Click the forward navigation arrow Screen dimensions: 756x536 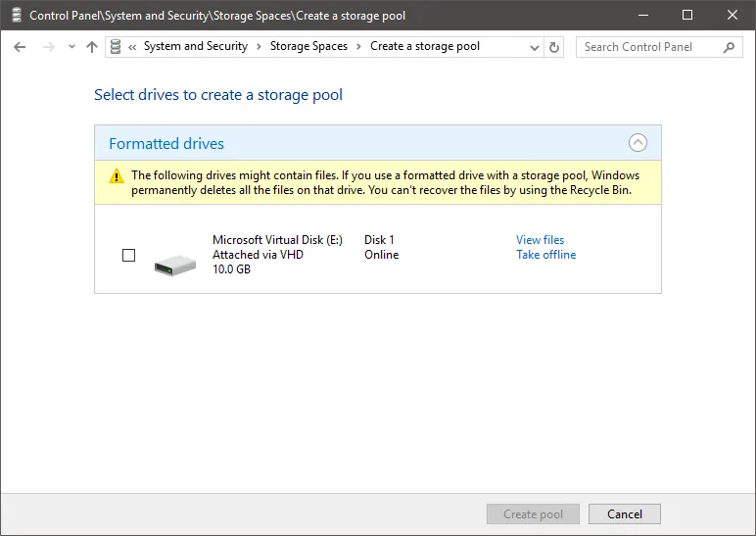(x=49, y=47)
